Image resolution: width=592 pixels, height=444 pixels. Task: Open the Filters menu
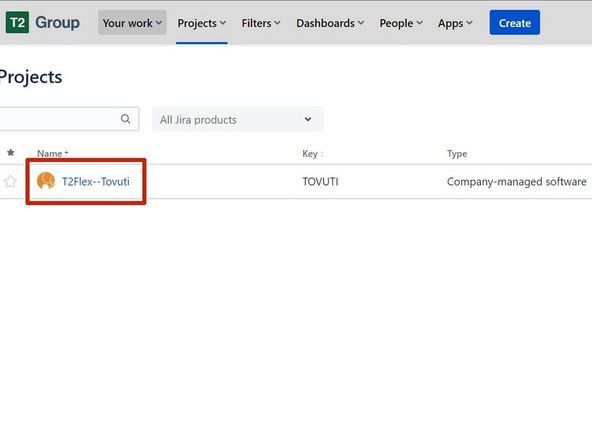click(x=261, y=23)
